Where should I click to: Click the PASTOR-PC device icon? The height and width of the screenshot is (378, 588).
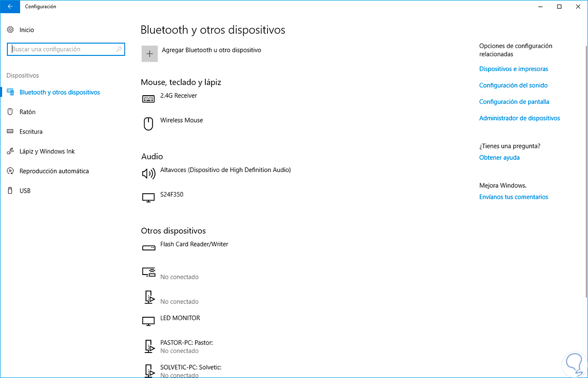pyautogui.click(x=148, y=346)
